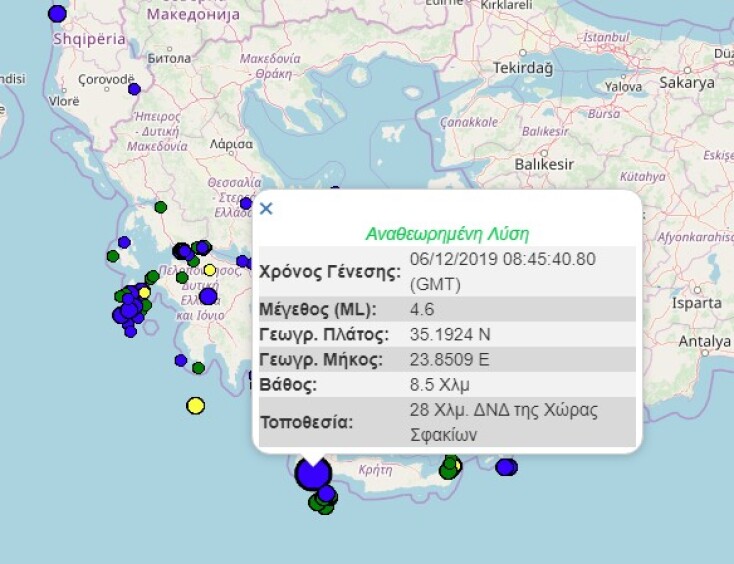Click the popup title Αναθεωρημένη Λύση
Viewport: 734px width, 564px height.
(447, 234)
